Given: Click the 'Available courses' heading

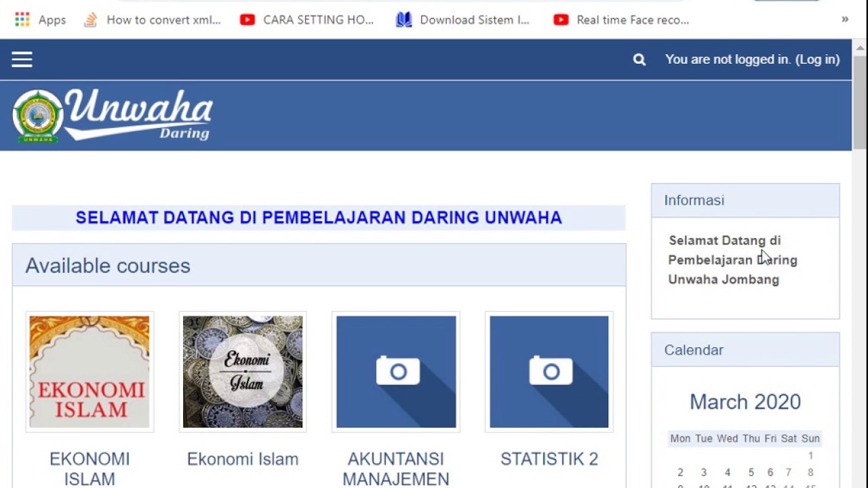Looking at the screenshot, I should 108,266.
